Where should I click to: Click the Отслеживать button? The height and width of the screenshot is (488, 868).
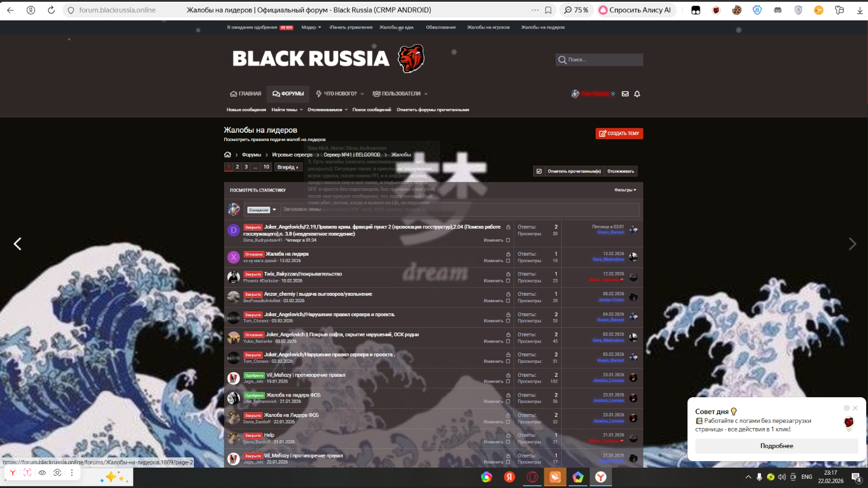621,171
